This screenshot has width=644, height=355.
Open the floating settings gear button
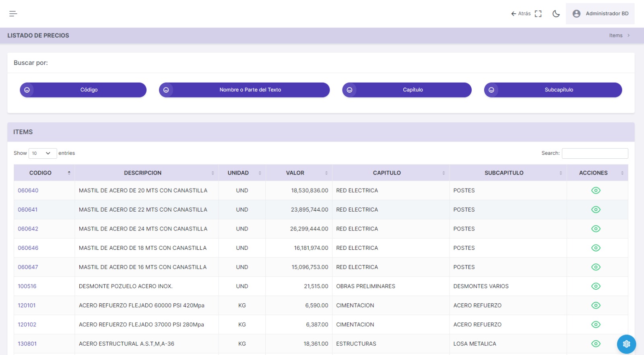click(626, 344)
